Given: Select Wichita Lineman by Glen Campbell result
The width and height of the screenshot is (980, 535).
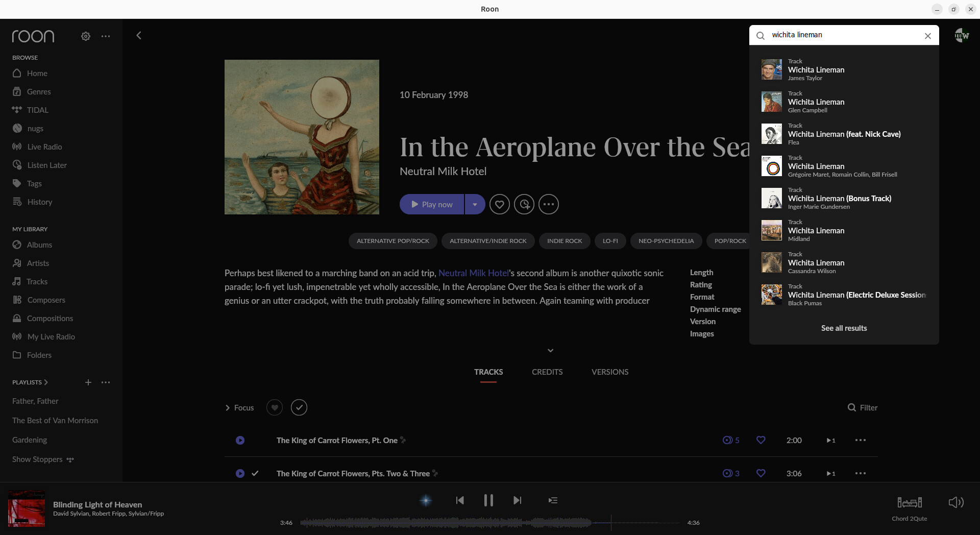Looking at the screenshot, I should click(x=844, y=102).
